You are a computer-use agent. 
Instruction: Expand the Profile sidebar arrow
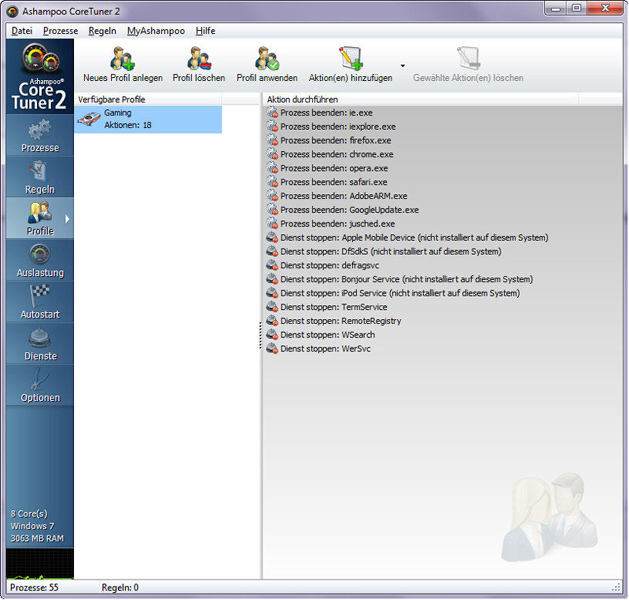(67, 219)
